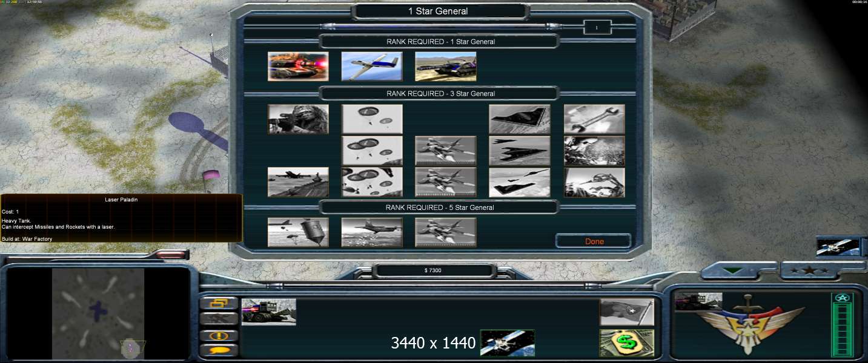Select the aircraft carrier power icon
This screenshot has height=363, width=868.
298,182
